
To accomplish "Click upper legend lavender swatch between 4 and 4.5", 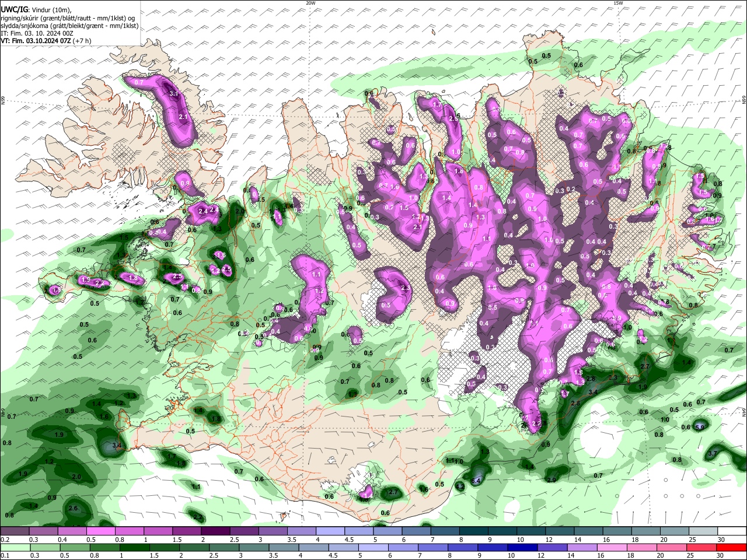I will point(330,531).
